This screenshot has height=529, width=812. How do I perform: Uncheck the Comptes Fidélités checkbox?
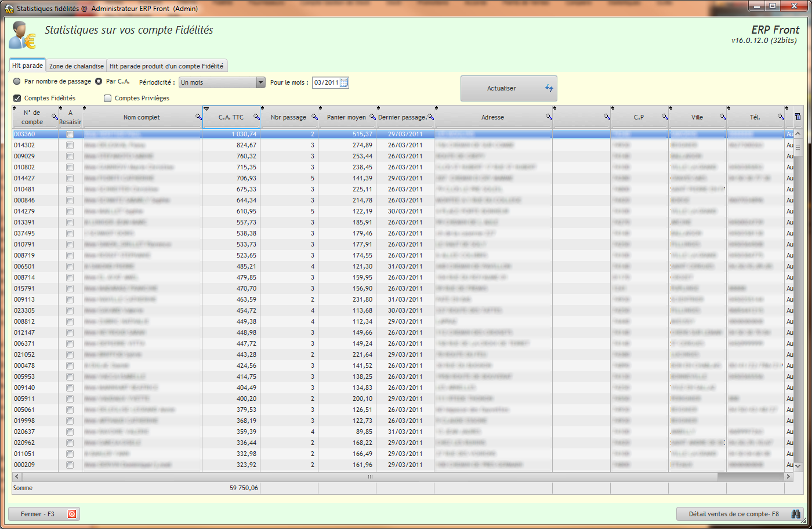(x=17, y=99)
